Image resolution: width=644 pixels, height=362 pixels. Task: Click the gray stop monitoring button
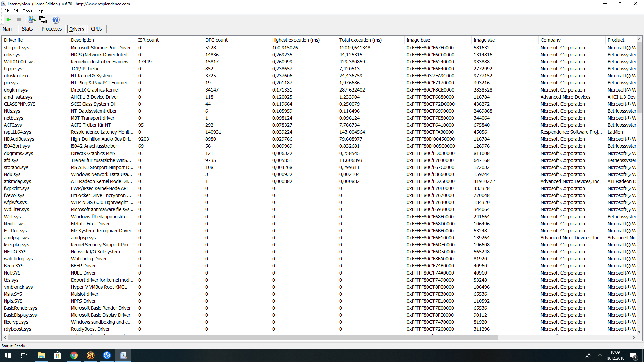(x=19, y=20)
